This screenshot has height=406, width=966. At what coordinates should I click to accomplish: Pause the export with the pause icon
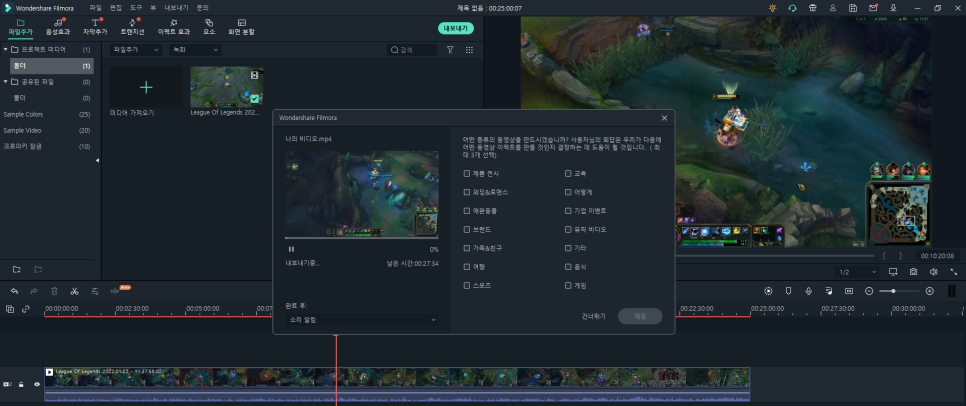tap(291, 249)
